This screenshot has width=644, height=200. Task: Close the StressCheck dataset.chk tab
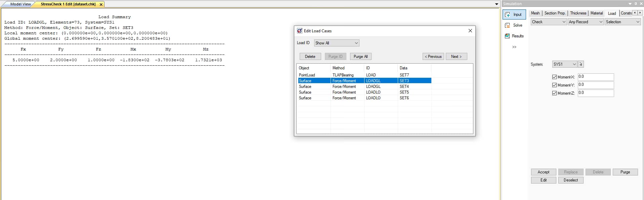[101, 4]
